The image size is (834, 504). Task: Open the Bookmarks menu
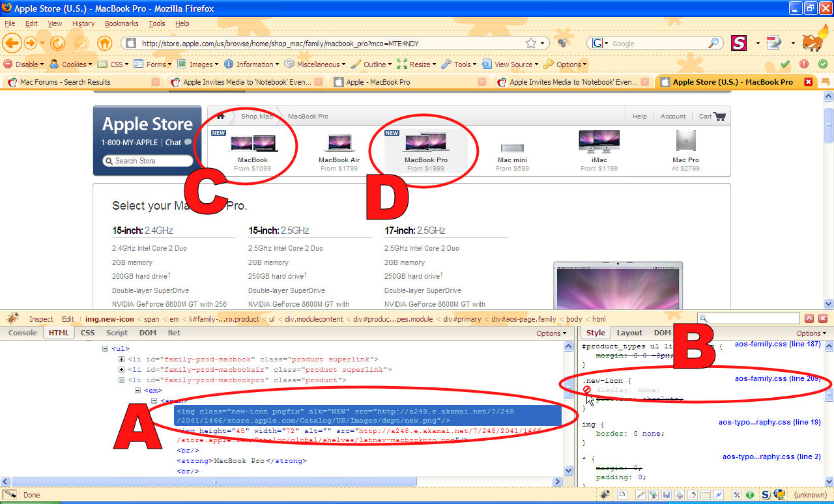(122, 23)
